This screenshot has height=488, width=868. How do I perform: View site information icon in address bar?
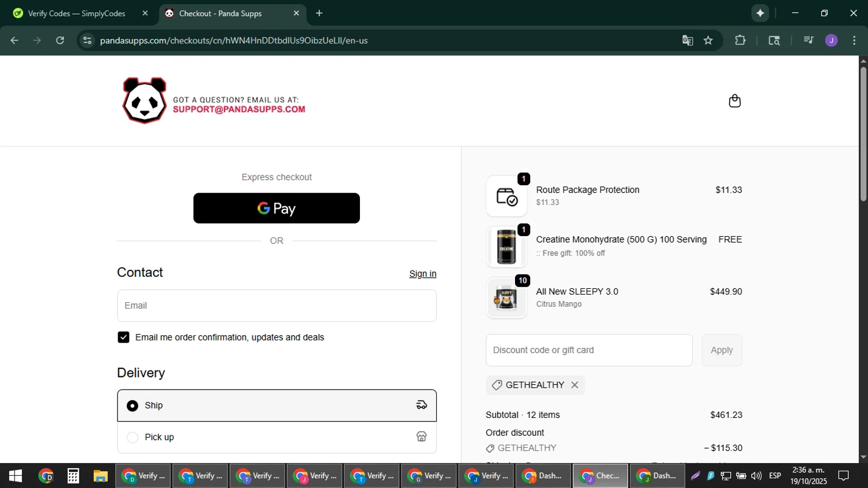[x=87, y=41]
